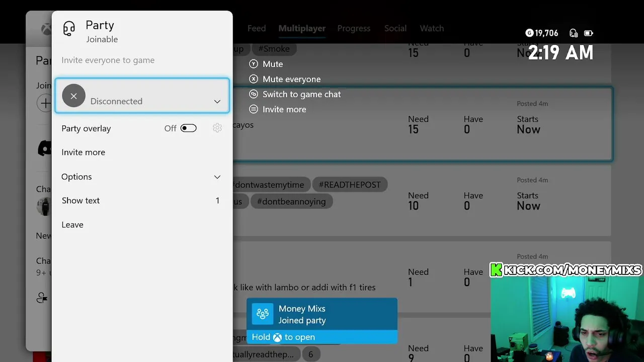This screenshot has width=644, height=362.
Task: Open Party overlay settings gear
Action: pyautogui.click(x=217, y=128)
